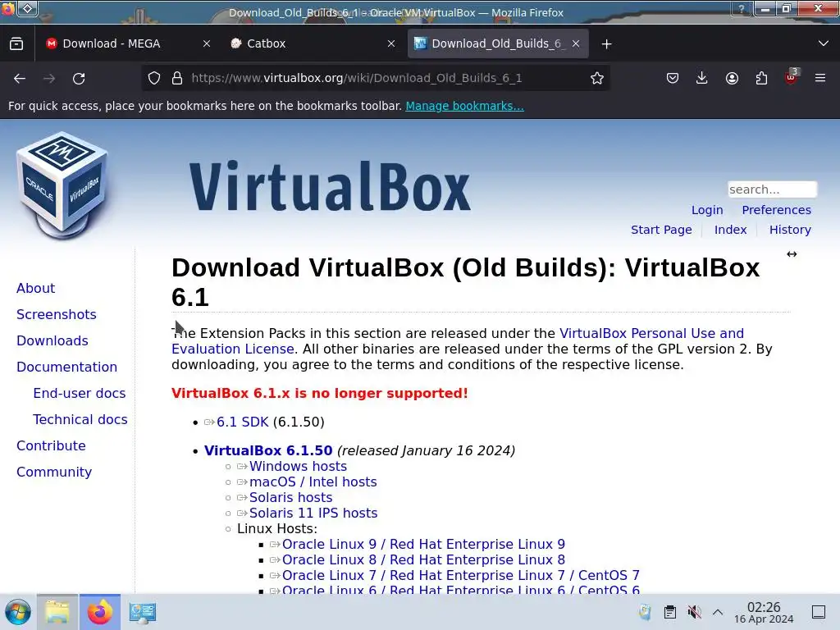Viewport: 840px width, 630px height.
Task: Open the Login link
Action: (x=707, y=210)
